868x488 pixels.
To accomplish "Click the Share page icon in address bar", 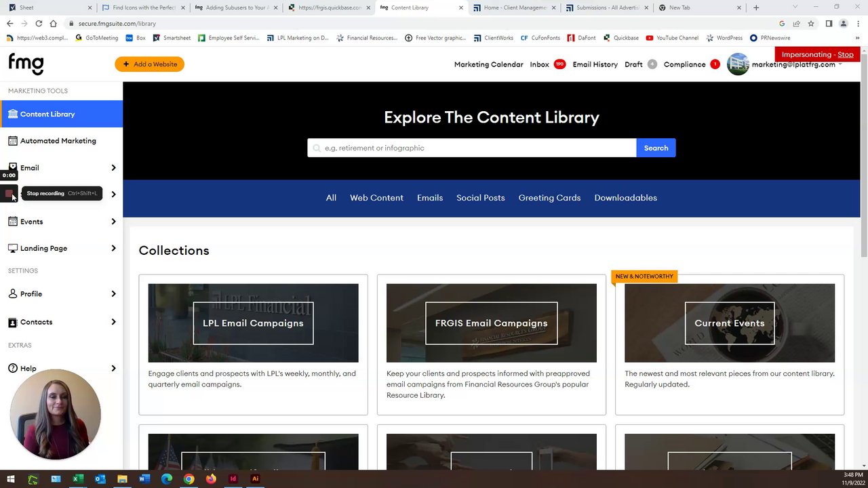I will (x=796, y=23).
